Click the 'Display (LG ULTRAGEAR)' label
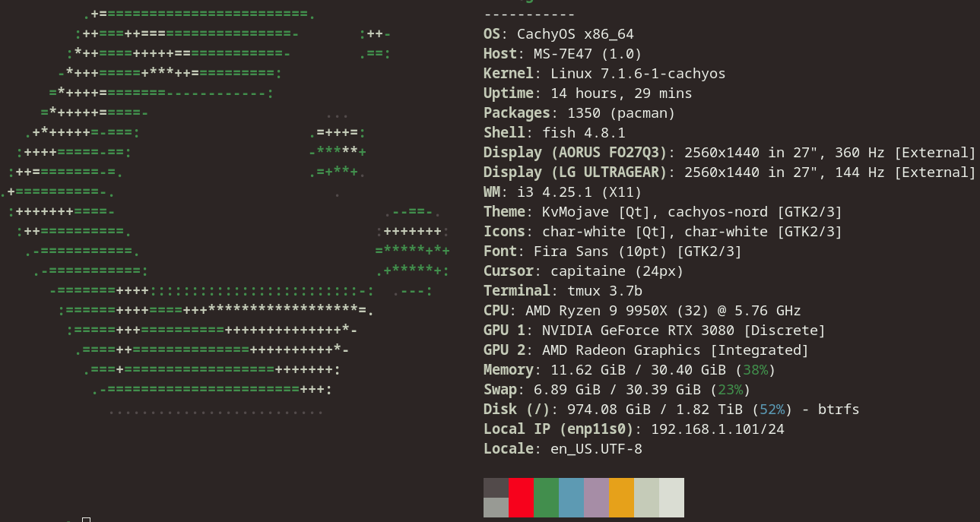This screenshot has width=980, height=522. pos(576,172)
